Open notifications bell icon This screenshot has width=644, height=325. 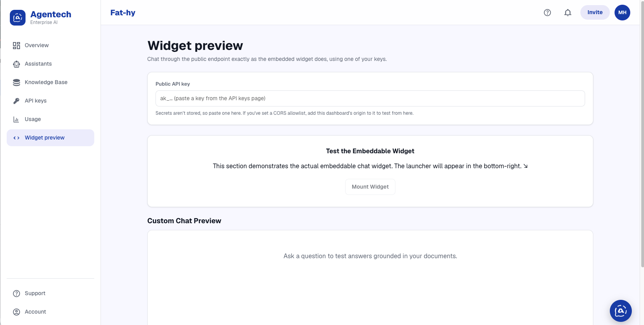568,13
